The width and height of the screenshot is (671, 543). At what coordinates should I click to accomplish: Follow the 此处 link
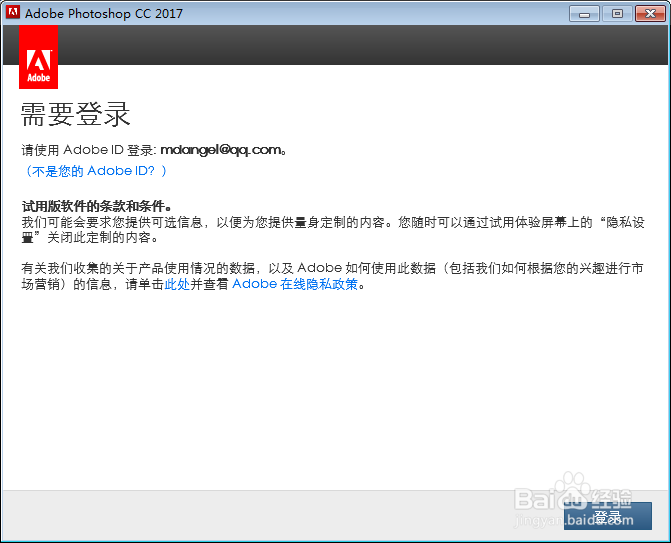pyautogui.click(x=177, y=284)
